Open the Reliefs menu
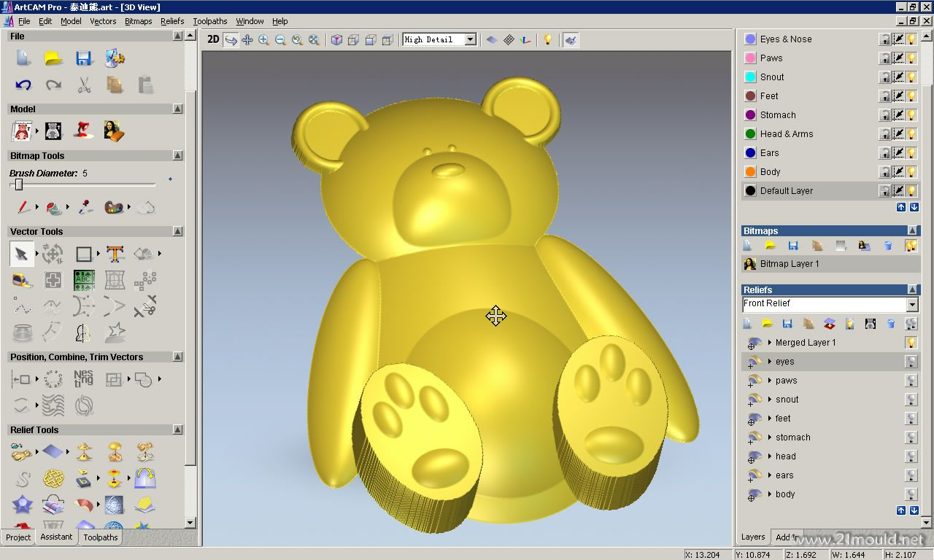Image resolution: width=934 pixels, height=560 pixels. pyautogui.click(x=172, y=21)
